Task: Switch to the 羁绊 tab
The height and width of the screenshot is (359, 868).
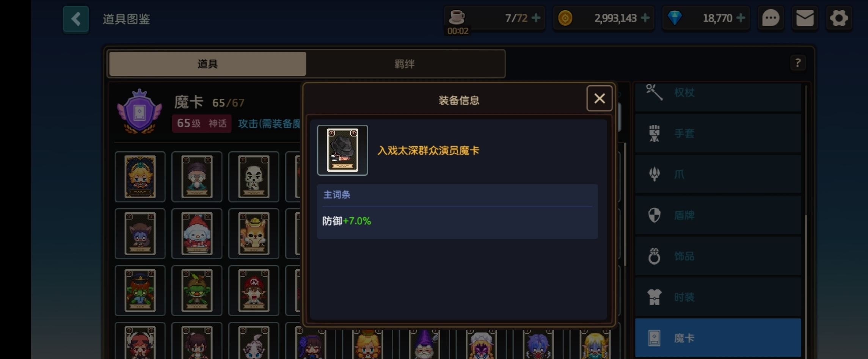Action: pos(405,64)
